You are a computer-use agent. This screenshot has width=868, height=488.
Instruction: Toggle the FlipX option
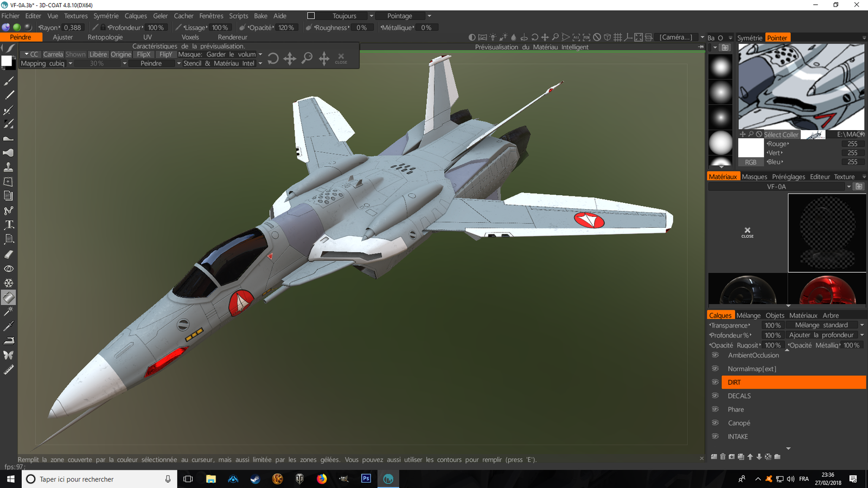(x=144, y=54)
